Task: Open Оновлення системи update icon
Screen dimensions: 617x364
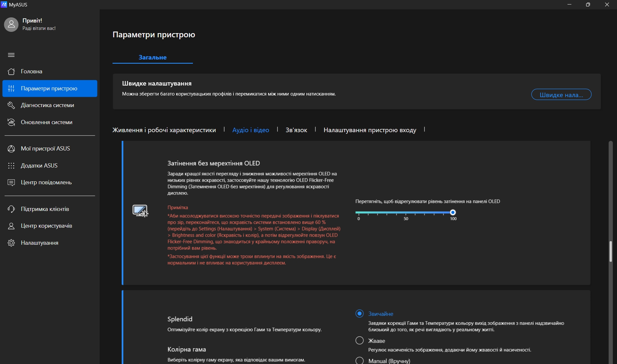Action: coord(11,122)
